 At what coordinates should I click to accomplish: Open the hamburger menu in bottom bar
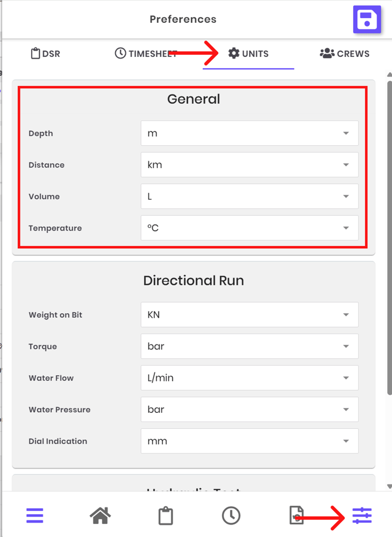tap(35, 515)
